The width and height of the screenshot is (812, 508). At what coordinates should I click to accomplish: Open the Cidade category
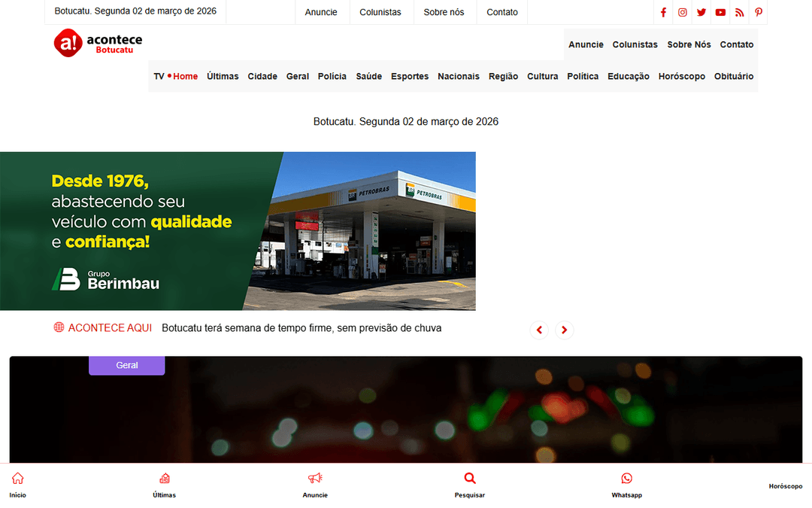point(262,76)
